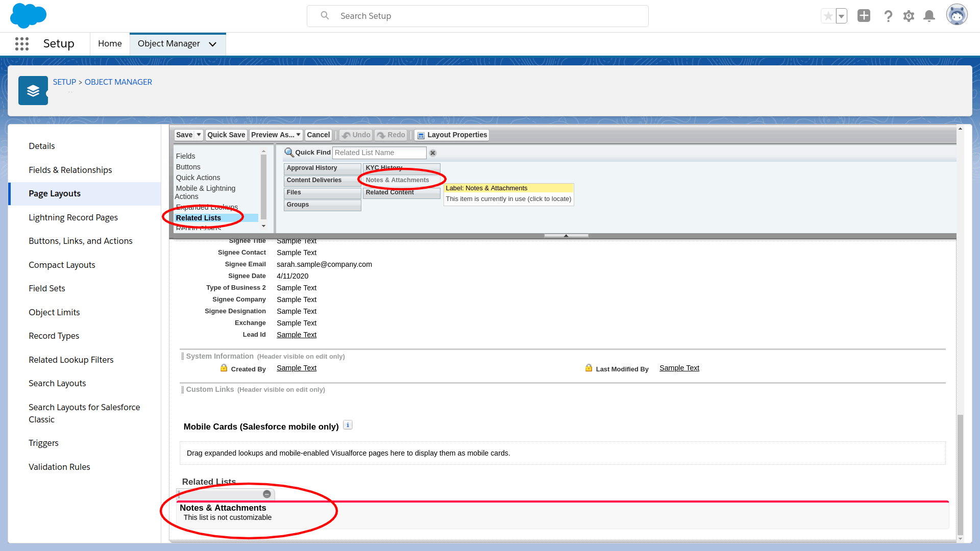Click the Quick Find clear X button
This screenshot has width=980, height=551.
pos(433,153)
